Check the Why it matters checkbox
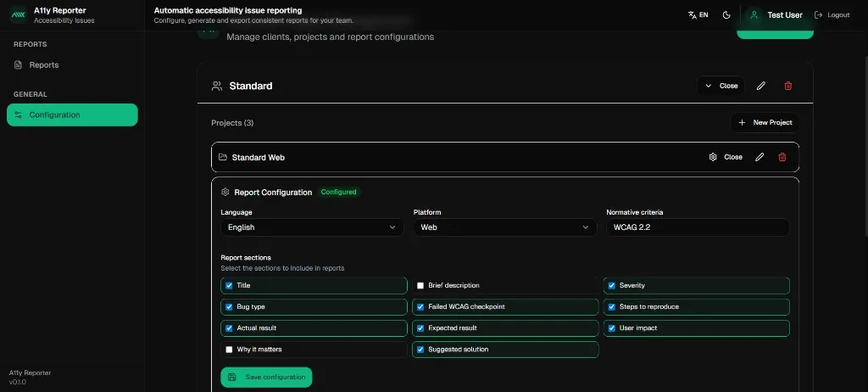Image resolution: width=868 pixels, height=392 pixels. [229, 350]
